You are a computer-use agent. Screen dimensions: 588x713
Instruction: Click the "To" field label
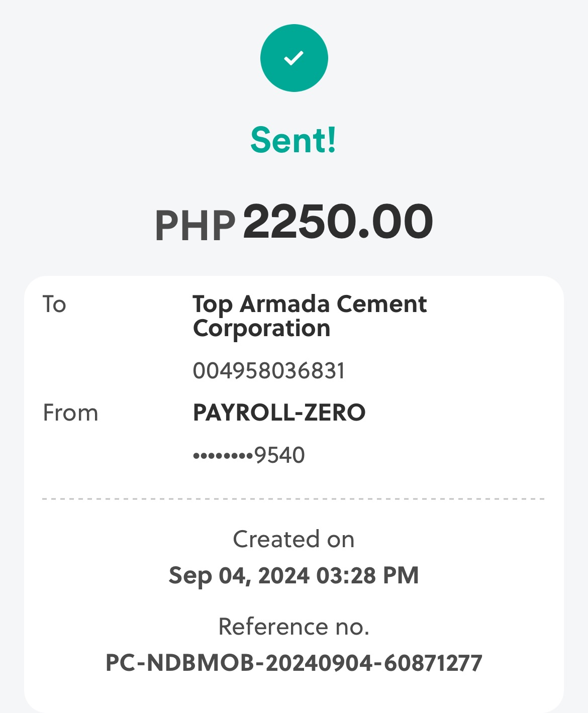(x=54, y=304)
